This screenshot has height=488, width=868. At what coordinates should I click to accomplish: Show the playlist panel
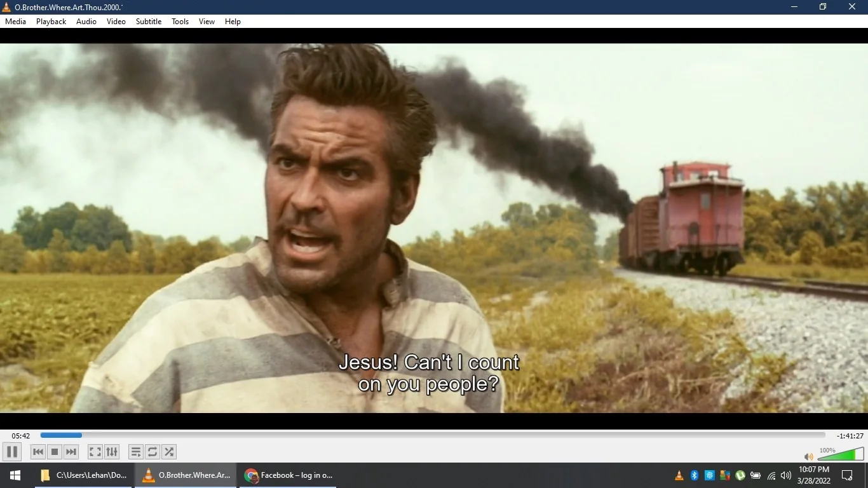tap(136, 452)
